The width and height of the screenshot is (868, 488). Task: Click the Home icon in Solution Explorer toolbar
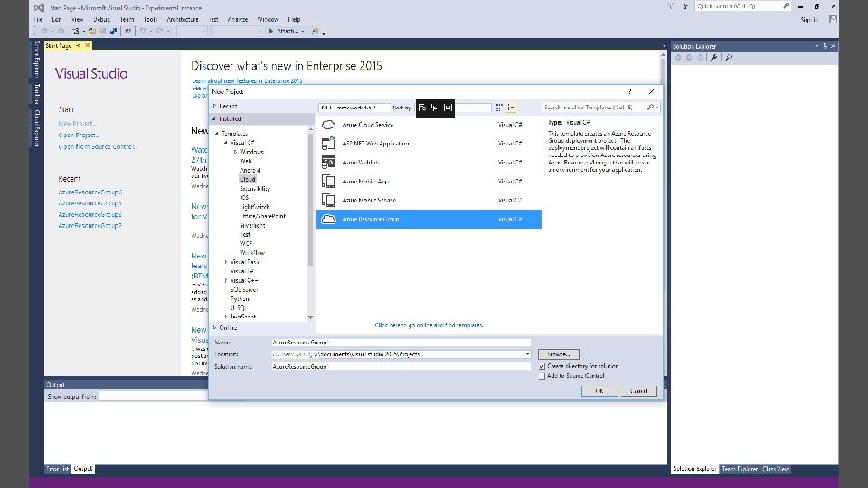click(x=700, y=57)
